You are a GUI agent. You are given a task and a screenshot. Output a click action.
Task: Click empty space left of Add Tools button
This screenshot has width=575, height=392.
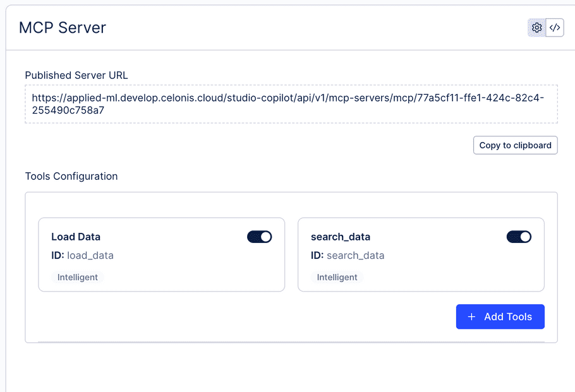click(x=253, y=317)
